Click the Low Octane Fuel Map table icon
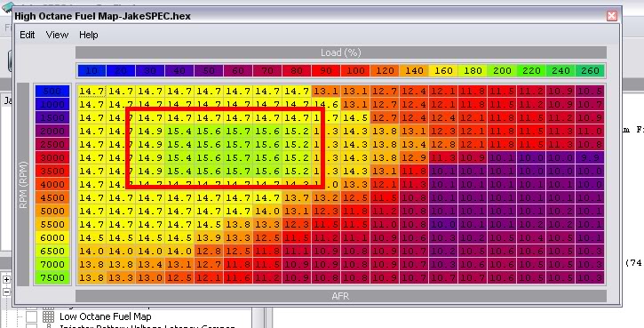644x328 pixels. click(x=49, y=316)
